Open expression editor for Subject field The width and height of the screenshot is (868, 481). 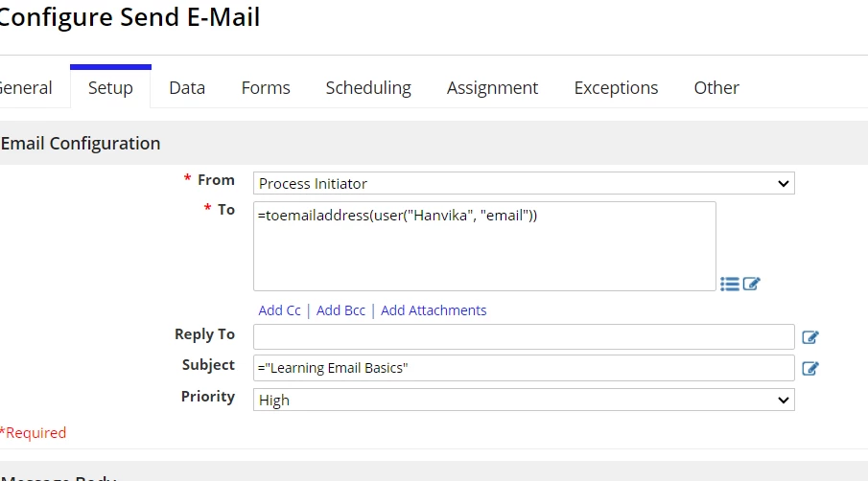[810, 368]
